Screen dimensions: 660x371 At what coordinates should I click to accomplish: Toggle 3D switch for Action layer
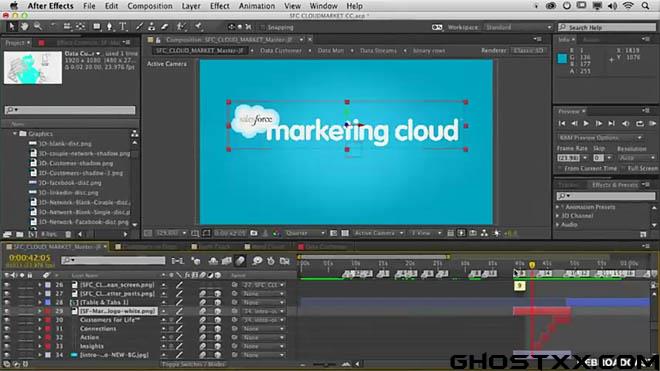[x=218, y=337]
